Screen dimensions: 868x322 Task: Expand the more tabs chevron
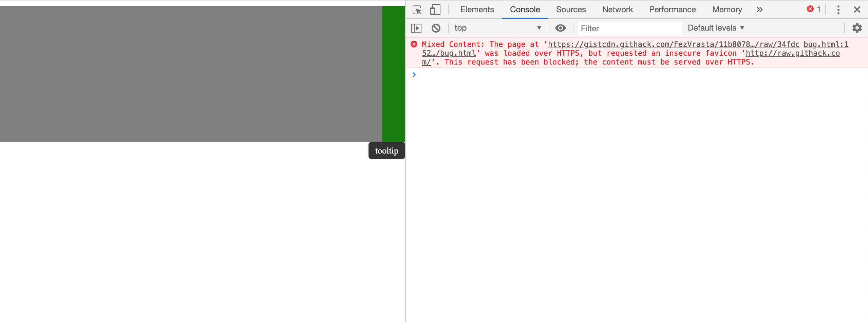[759, 10]
